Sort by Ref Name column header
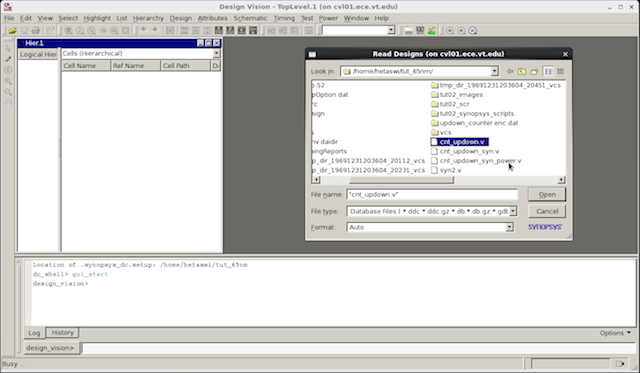This screenshot has height=373, width=640. click(x=136, y=66)
